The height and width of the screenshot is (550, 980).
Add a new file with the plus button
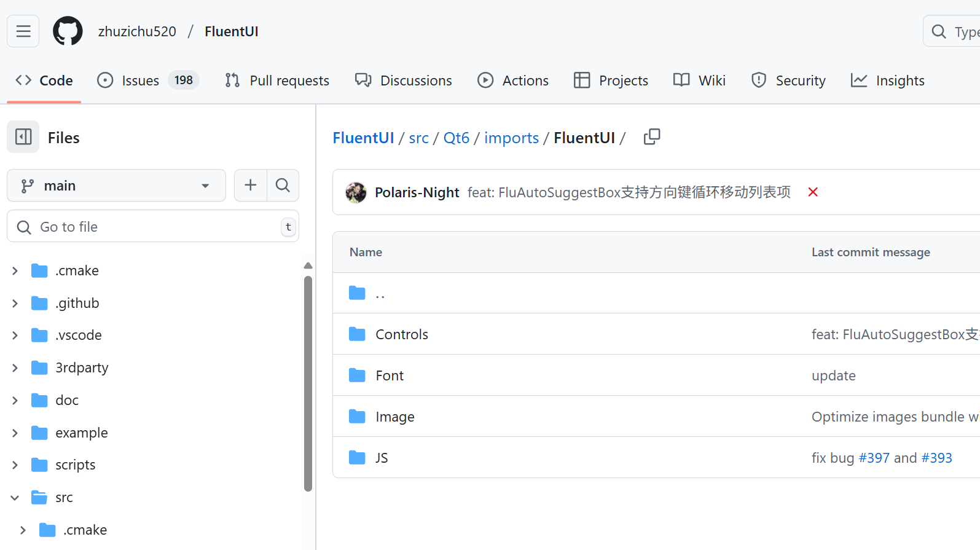[251, 186]
